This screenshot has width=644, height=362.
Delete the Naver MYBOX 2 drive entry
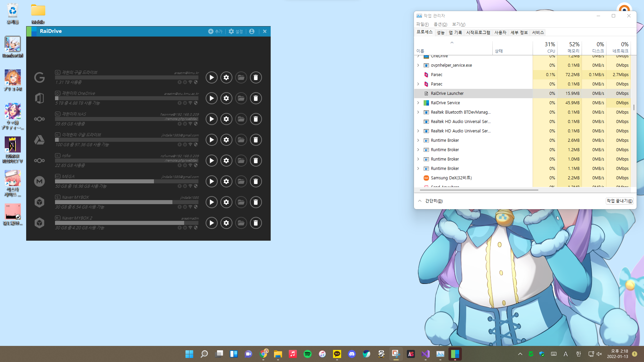[256, 223]
